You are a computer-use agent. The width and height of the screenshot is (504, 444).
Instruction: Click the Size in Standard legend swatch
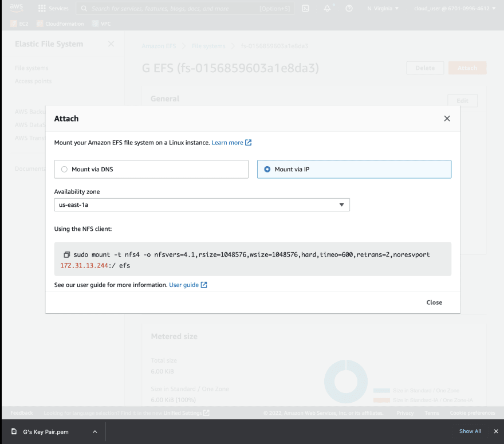(x=381, y=391)
